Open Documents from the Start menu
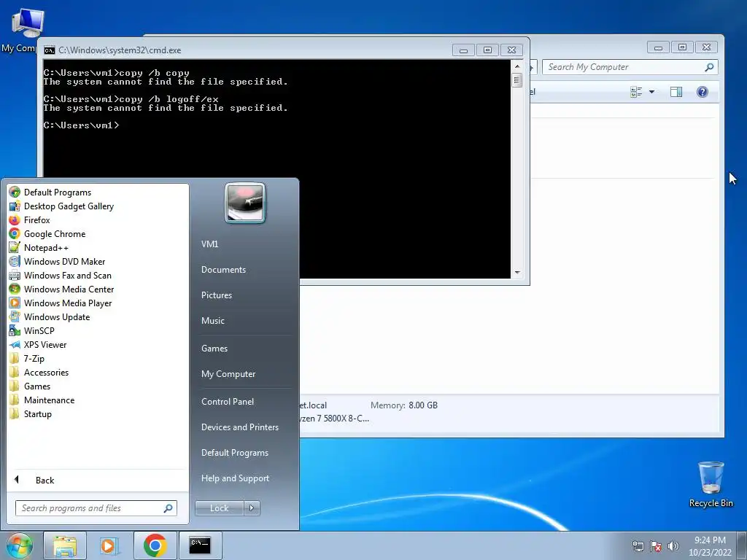 (223, 270)
